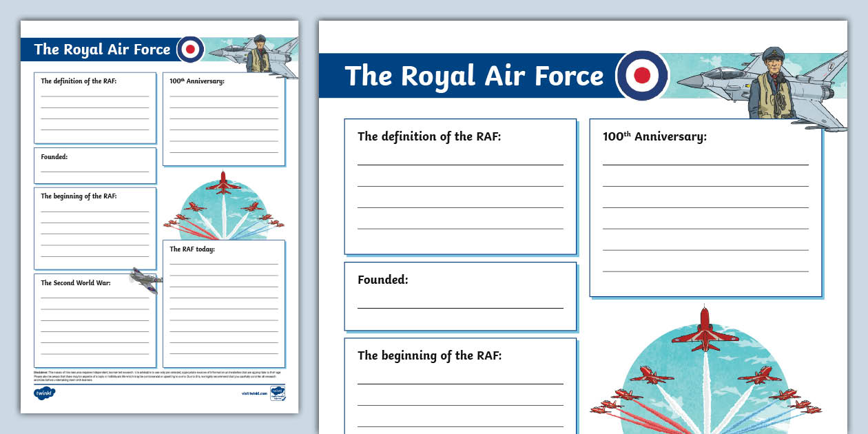This screenshot has height=434, width=868.
Task: Click 'The RAF today:' box on small page
Action: pos(224,295)
